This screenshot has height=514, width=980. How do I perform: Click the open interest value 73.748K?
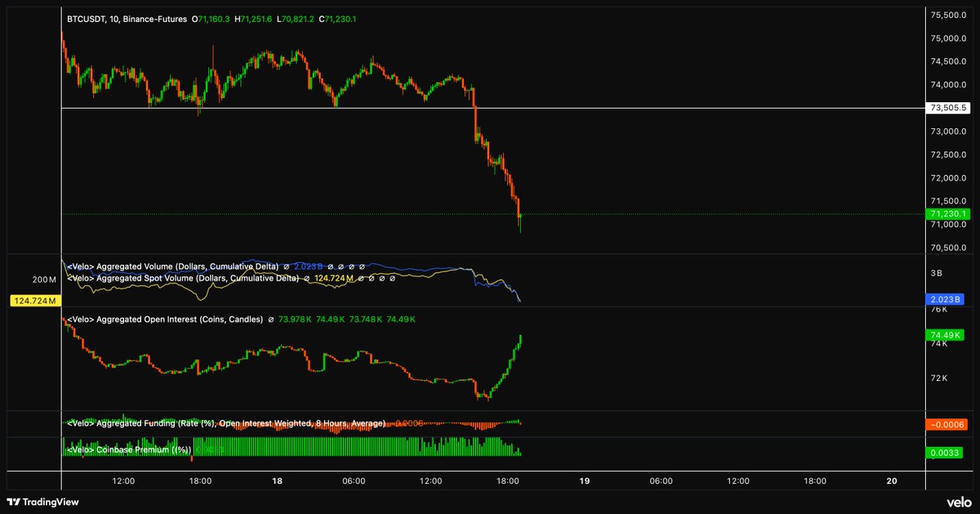coord(366,319)
